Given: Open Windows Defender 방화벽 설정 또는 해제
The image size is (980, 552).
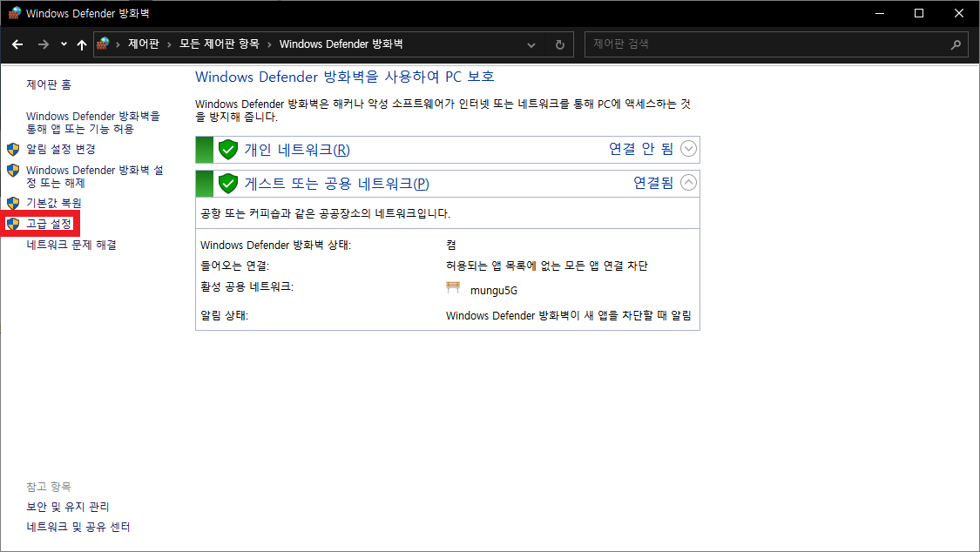Looking at the screenshot, I should click(94, 176).
